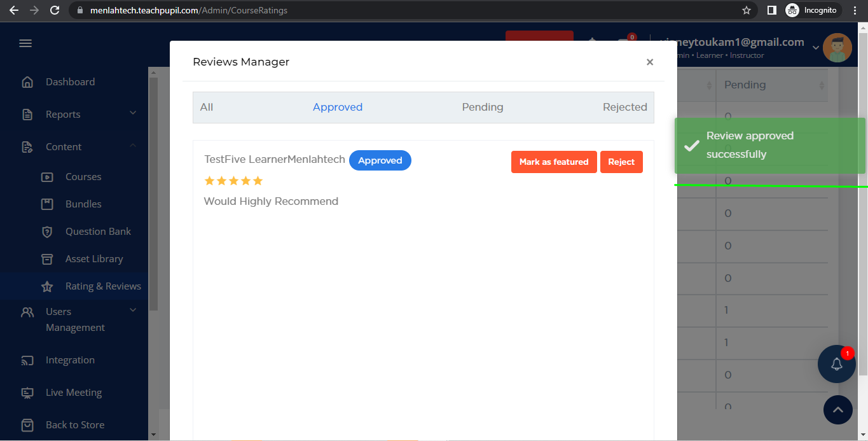Switch to the Pending reviews tab
Screen dimensions: 868x441
pos(482,107)
